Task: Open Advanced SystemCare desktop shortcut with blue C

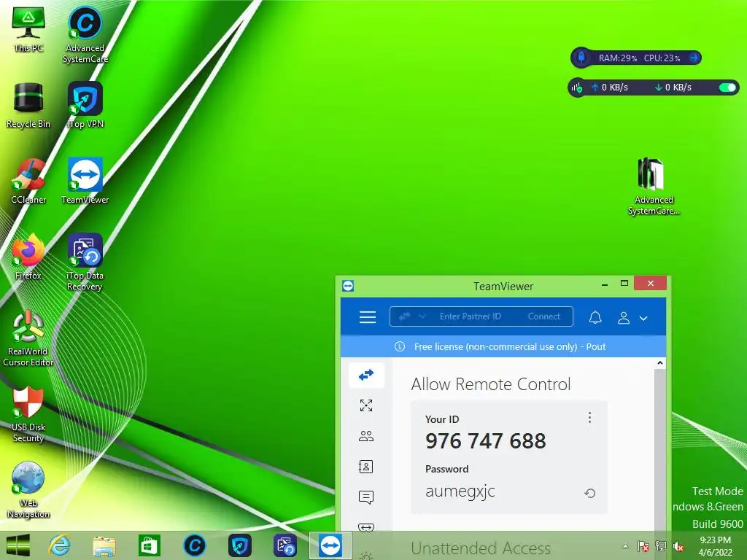Action: coord(85,34)
